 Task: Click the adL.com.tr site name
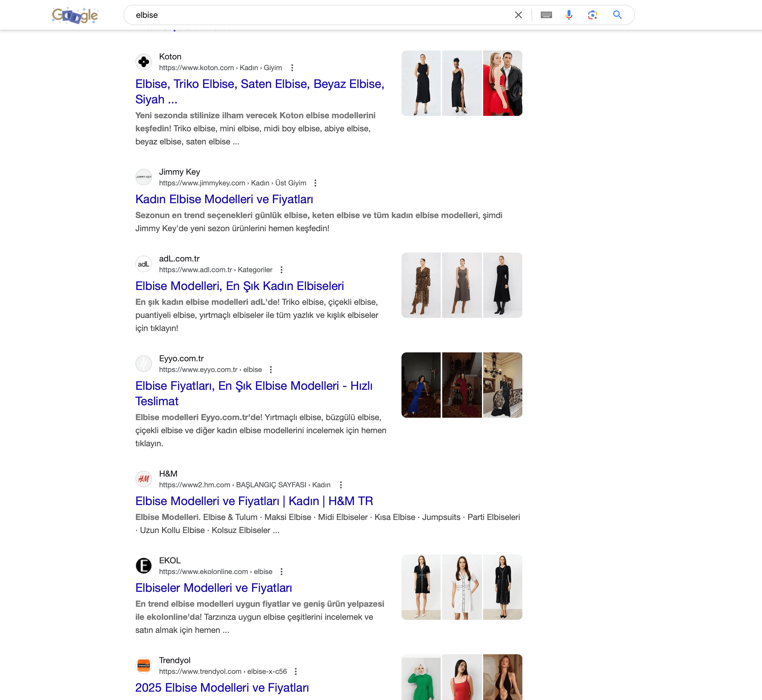tap(179, 259)
